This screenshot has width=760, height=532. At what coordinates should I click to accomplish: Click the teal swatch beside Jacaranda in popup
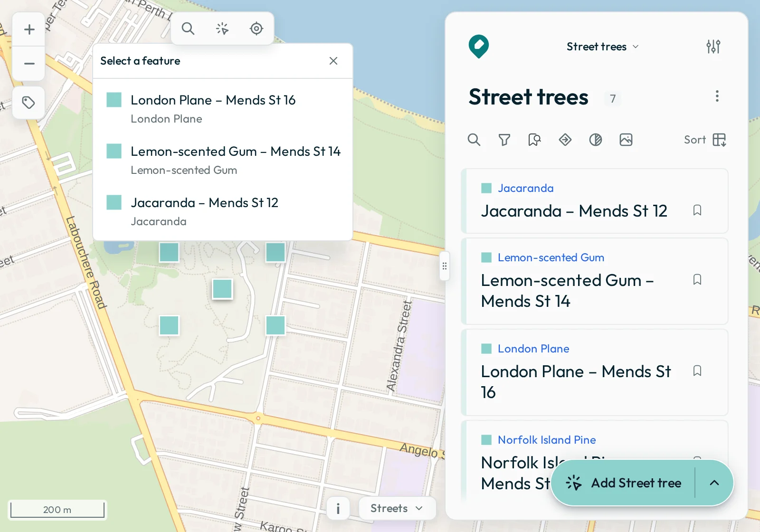click(x=114, y=202)
